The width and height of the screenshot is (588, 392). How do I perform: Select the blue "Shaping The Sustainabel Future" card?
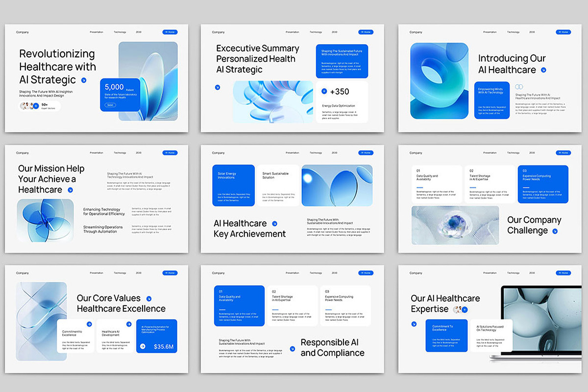coord(342,61)
